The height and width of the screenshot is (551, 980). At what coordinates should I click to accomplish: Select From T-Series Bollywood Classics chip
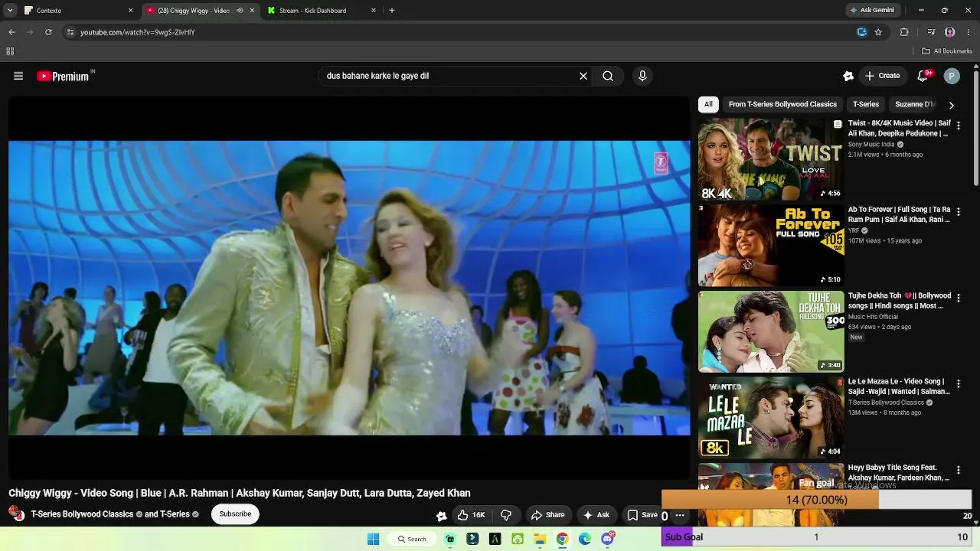(782, 104)
